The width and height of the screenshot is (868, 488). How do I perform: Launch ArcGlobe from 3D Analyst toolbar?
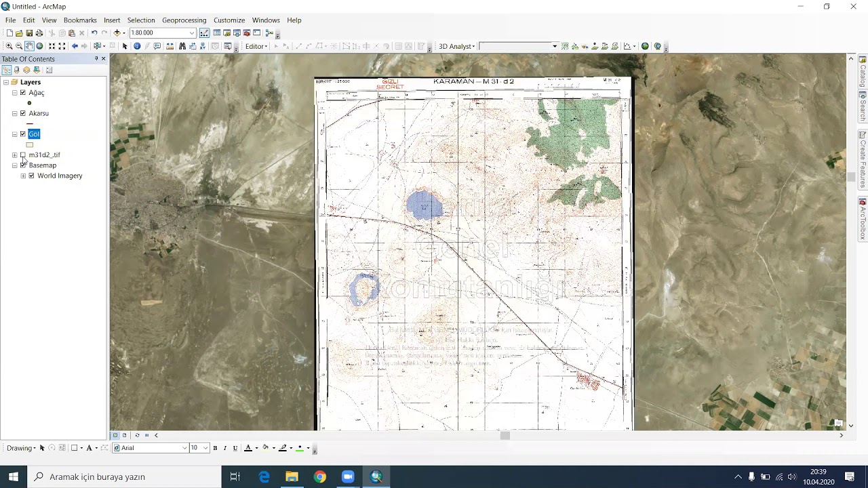point(658,46)
